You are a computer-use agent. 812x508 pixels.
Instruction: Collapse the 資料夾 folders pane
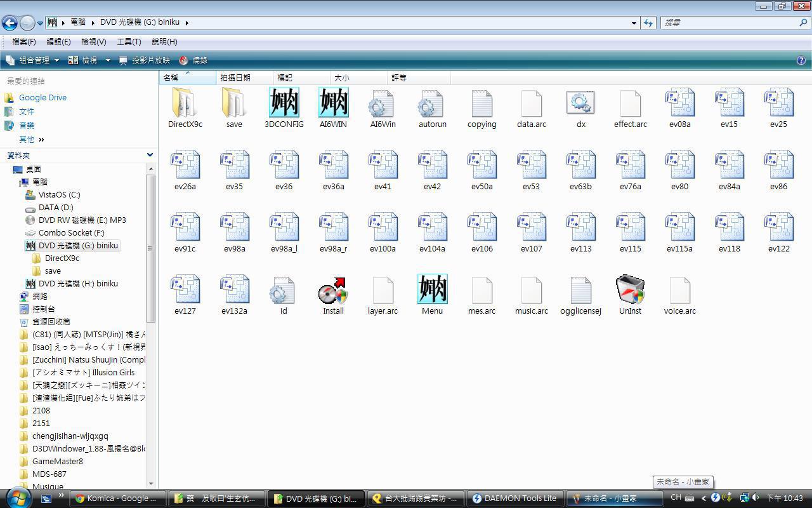coord(150,155)
